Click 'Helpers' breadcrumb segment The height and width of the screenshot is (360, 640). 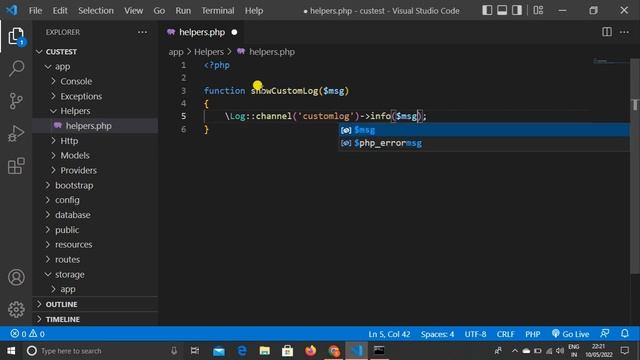209,52
